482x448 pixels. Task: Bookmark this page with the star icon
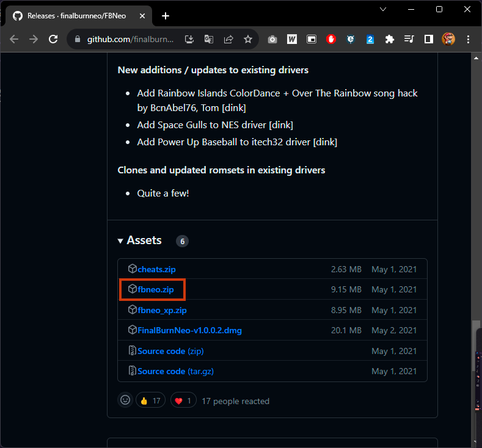[x=248, y=39]
